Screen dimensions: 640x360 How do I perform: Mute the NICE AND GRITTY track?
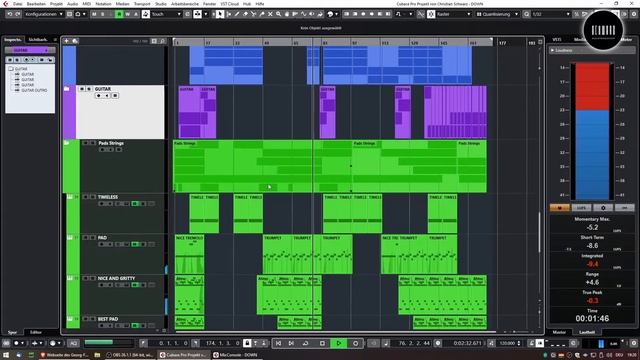[x=86, y=278]
